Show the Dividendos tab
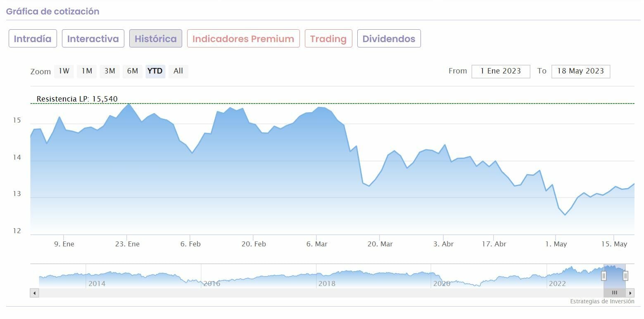The image size is (644, 319). (x=389, y=39)
